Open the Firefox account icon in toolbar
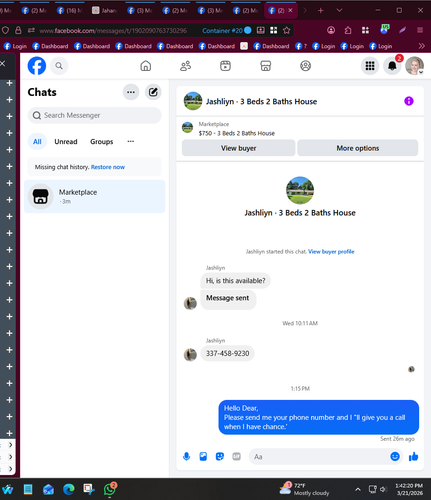 (331, 30)
